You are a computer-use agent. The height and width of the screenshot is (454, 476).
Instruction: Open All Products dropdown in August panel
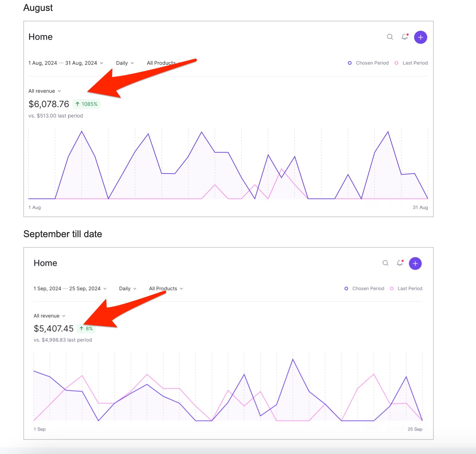click(x=164, y=63)
